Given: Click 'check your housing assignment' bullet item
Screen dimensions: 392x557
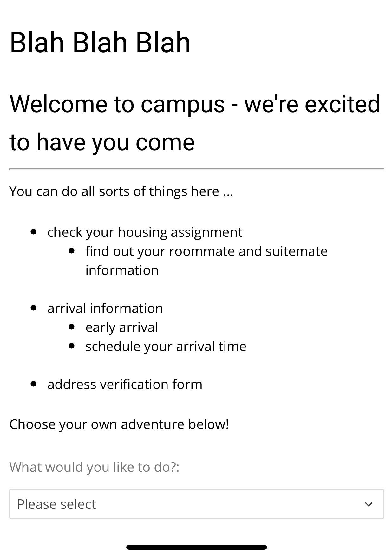Looking at the screenshot, I should coord(145,232).
